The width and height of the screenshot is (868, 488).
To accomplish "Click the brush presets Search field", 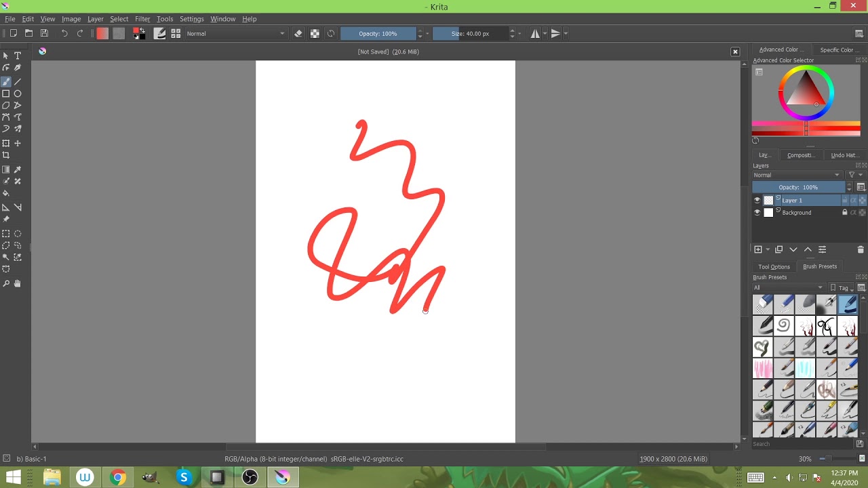I will coord(802,444).
